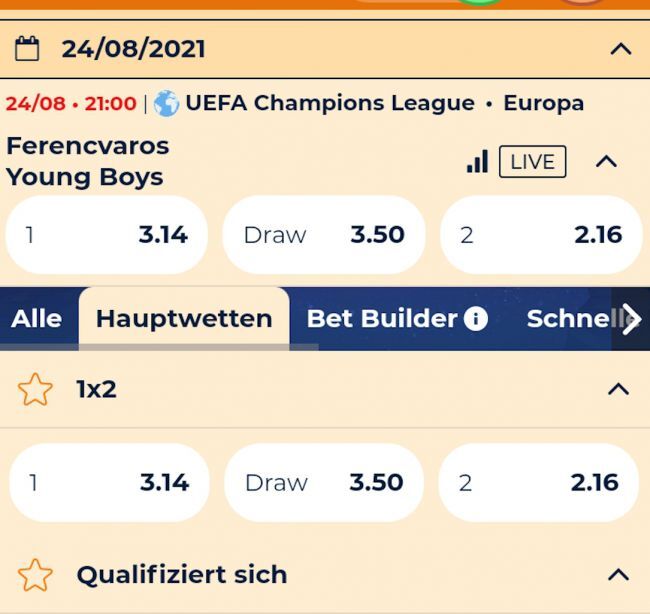Select home win odds 3.14 under match
650x614 pixels.
tap(107, 235)
